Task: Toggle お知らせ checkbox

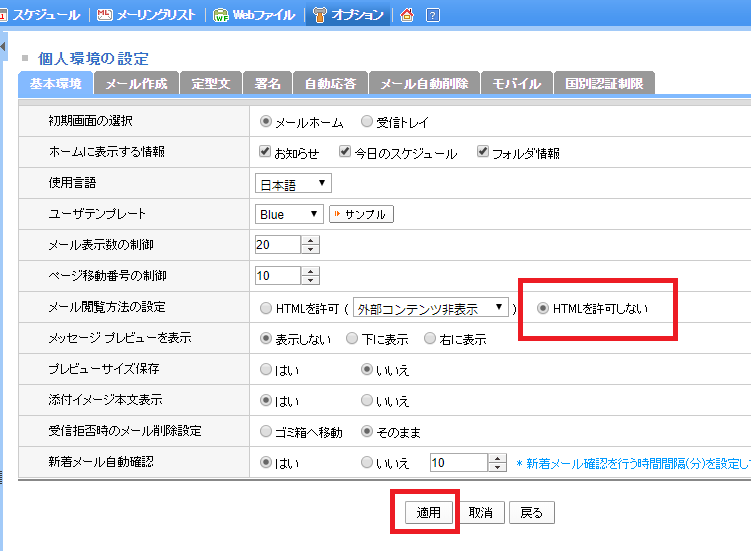Action: (x=265, y=152)
